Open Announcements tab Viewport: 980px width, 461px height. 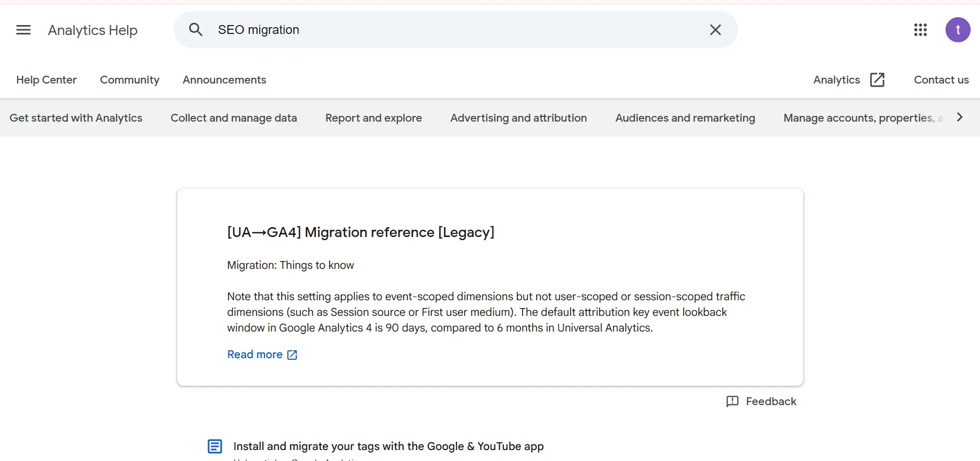point(224,80)
